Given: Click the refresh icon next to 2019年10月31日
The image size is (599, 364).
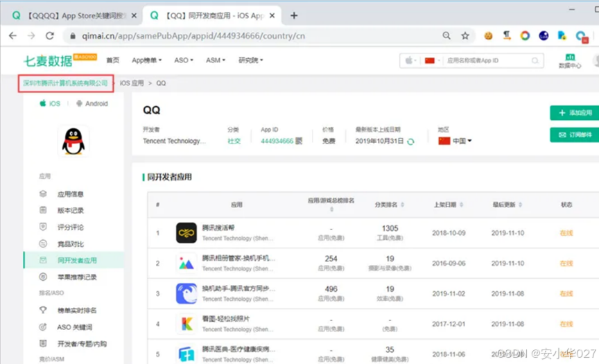Looking at the screenshot, I should [x=410, y=141].
